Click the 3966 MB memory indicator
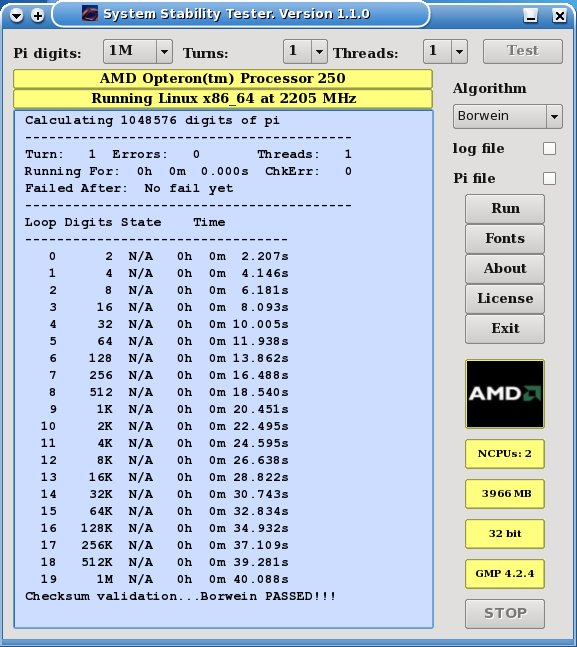Image resolution: width=577 pixels, height=647 pixels. click(x=505, y=494)
